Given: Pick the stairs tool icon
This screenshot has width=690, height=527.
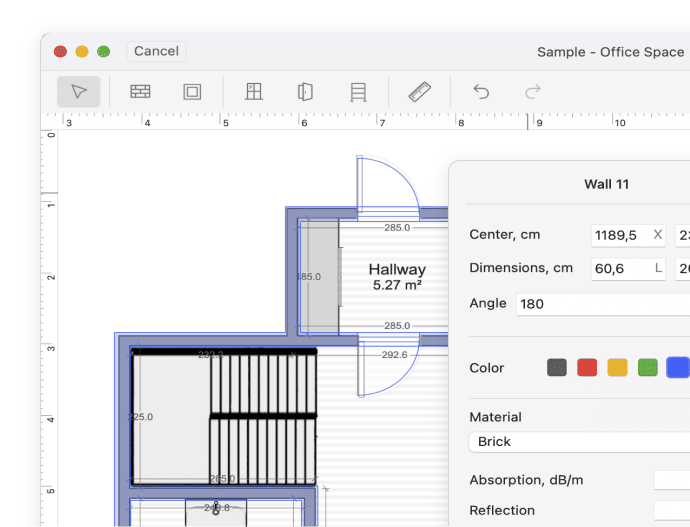Looking at the screenshot, I should 357,92.
